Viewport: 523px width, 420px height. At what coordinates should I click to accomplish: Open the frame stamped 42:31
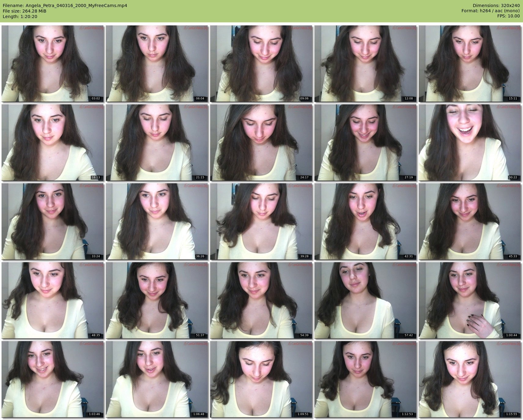[x=365, y=221]
